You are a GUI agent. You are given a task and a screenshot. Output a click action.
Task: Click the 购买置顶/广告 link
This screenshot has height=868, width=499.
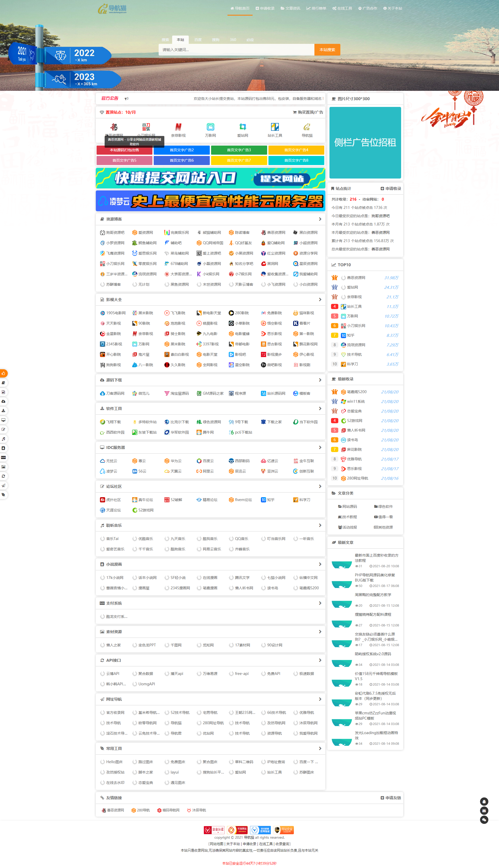pos(308,112)
